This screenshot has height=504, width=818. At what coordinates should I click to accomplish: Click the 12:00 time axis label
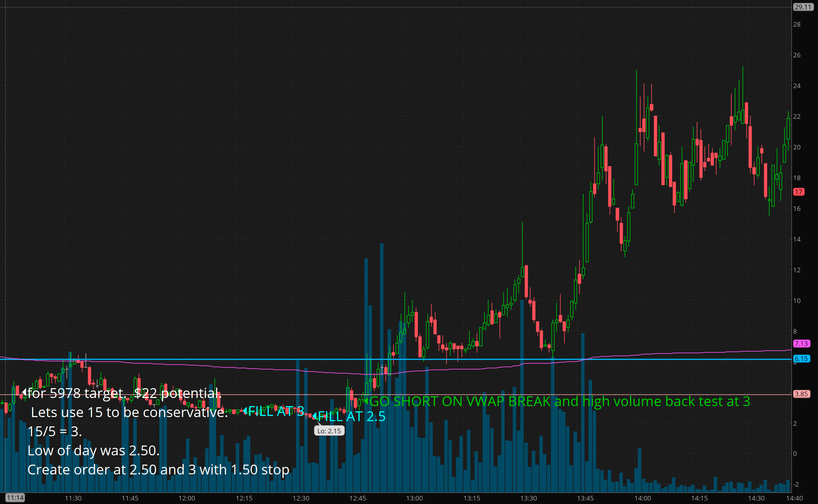click(x=187, y=498)
